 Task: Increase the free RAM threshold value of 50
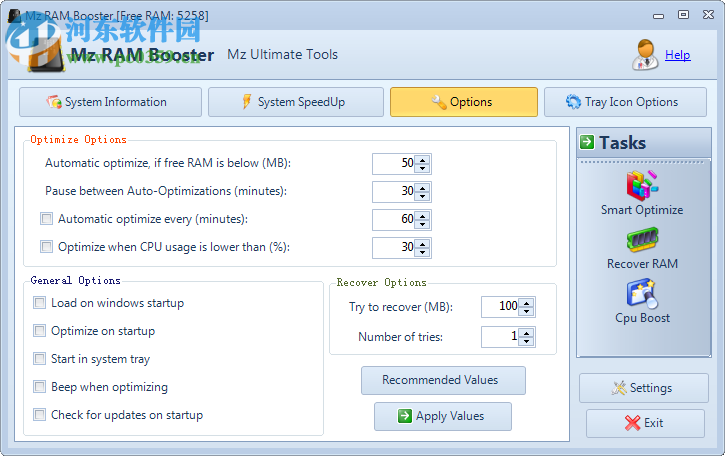pyautogui.click(x=422, y=160)
